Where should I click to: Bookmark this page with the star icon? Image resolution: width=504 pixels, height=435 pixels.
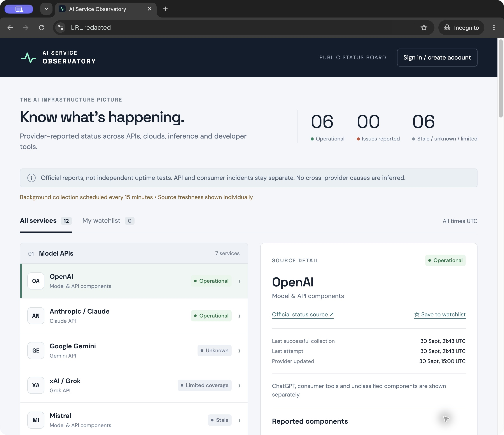[424, 28]
